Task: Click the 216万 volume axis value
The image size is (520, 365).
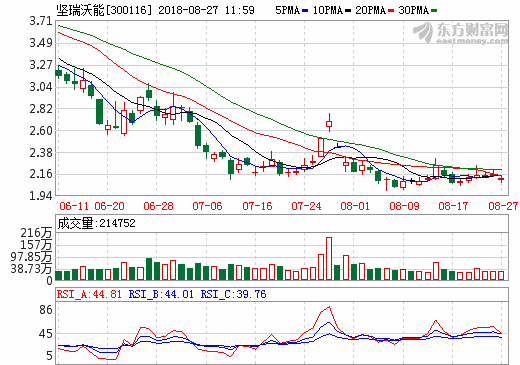Action: click(x=37, y=233)
